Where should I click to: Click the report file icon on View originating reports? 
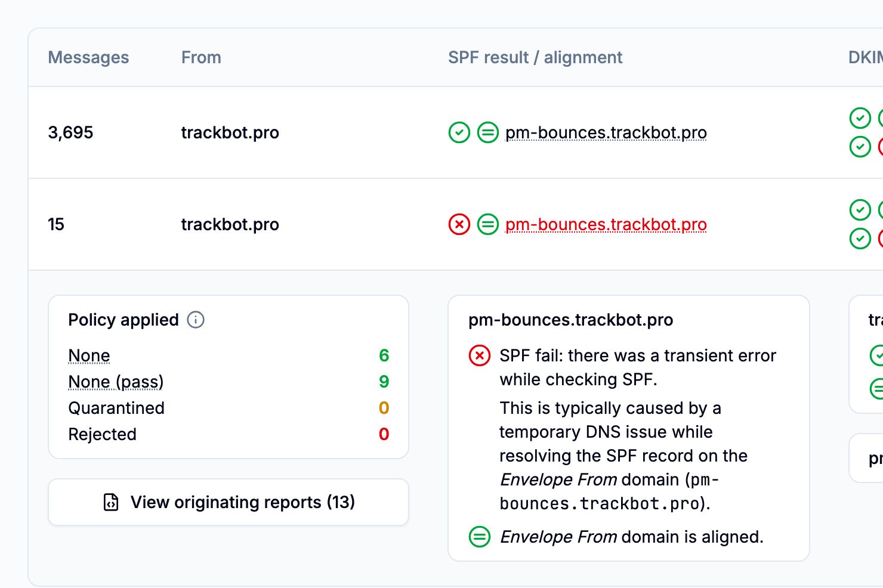111,502
